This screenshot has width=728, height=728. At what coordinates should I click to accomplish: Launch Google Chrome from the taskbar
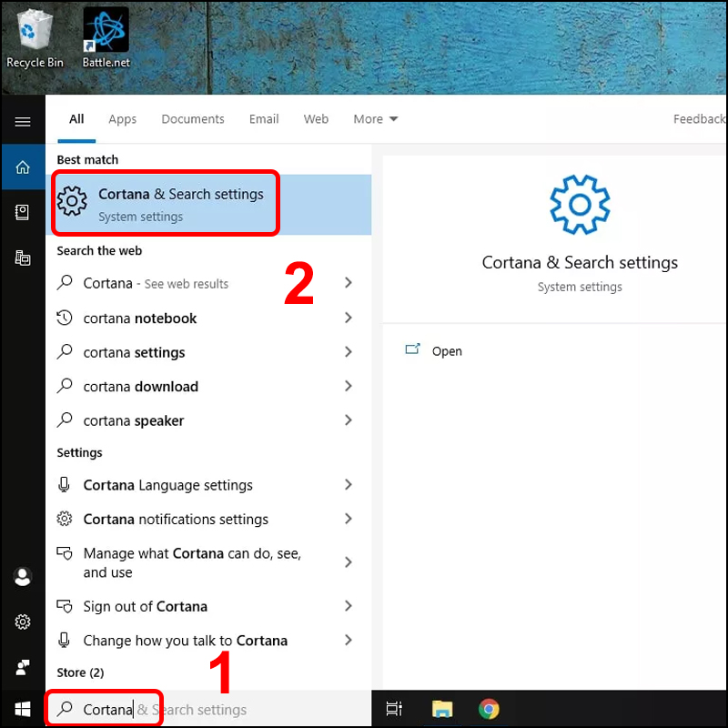pos(489,709)
